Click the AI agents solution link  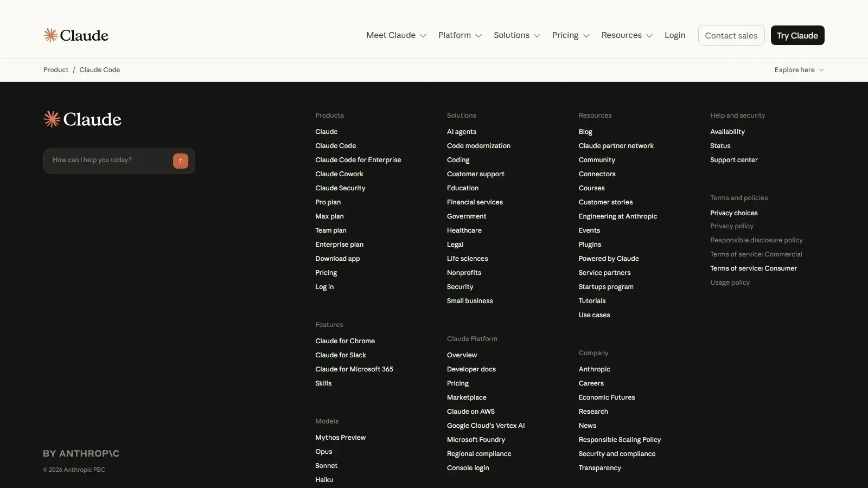tap(462, 132)
